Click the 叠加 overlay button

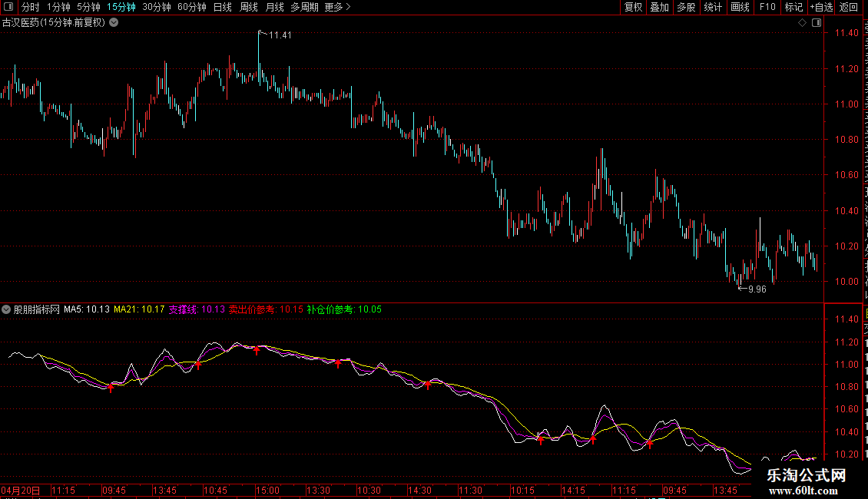tap(660, 7)
